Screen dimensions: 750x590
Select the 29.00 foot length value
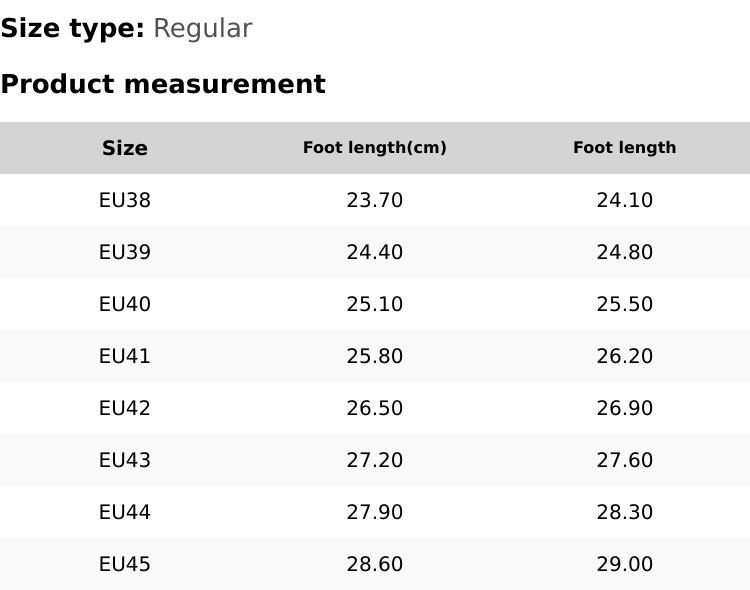click(x=625, y=564)
